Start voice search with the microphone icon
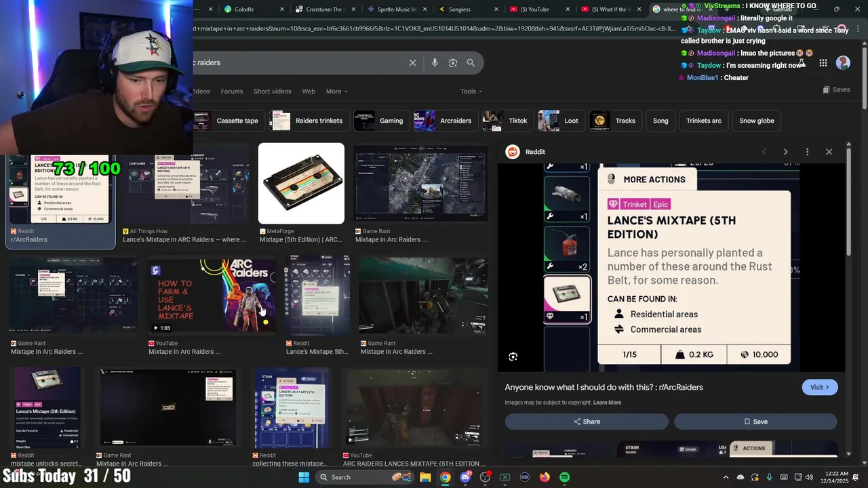 tap(435, 62)
